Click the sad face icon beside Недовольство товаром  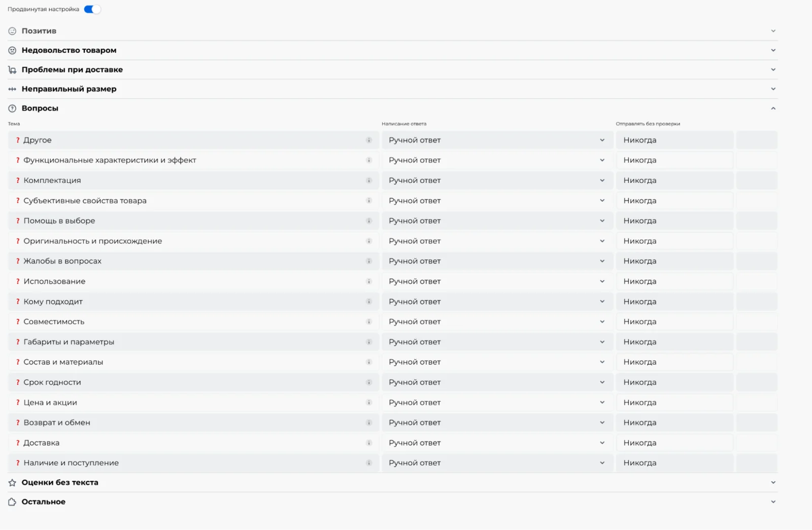pos(12,50)
